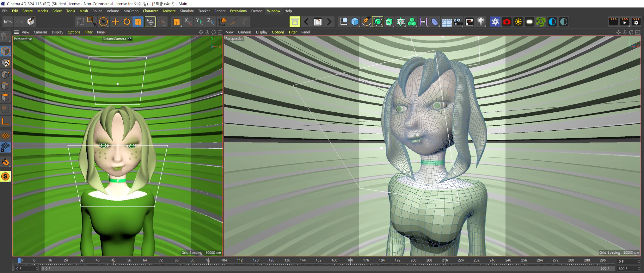Select the Live Selection tool
The width and height of the screenshot is (644, 273).
tap(103, 22)
